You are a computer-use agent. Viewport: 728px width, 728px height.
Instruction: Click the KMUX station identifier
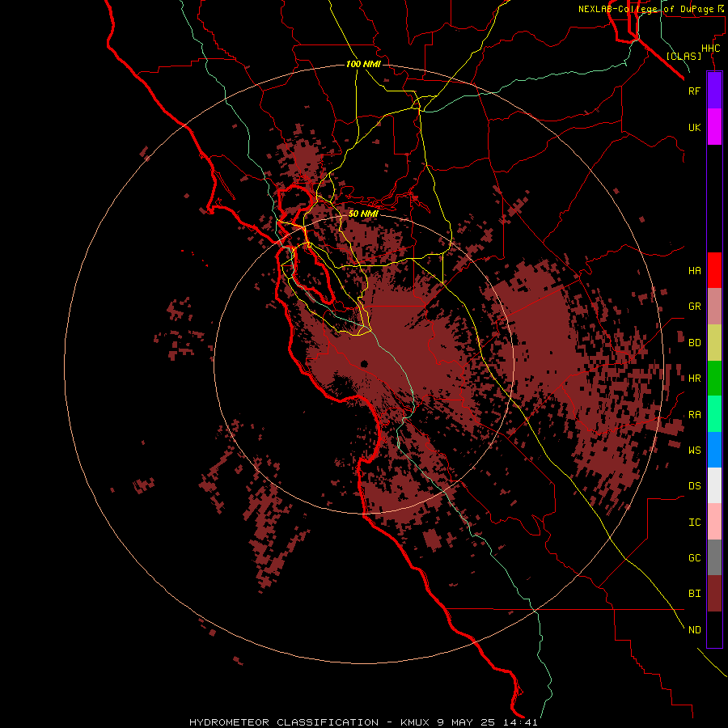[417, 722]
